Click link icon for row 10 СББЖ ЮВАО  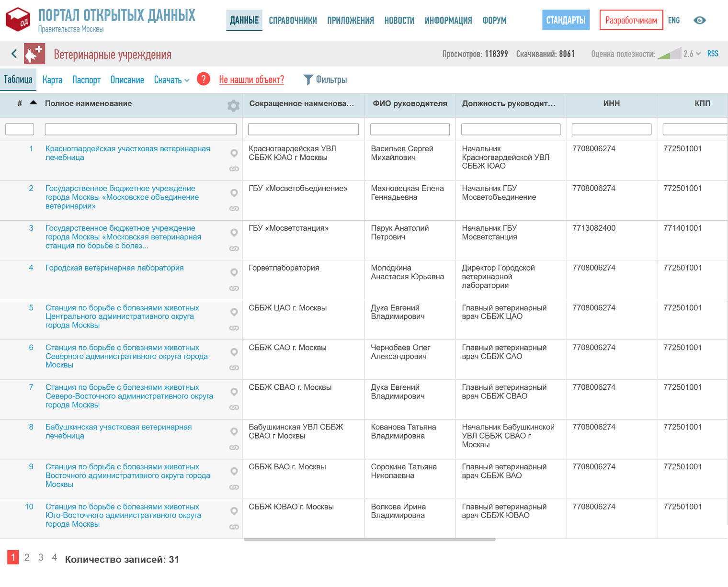pyautogui.click(x=234, y=527)
